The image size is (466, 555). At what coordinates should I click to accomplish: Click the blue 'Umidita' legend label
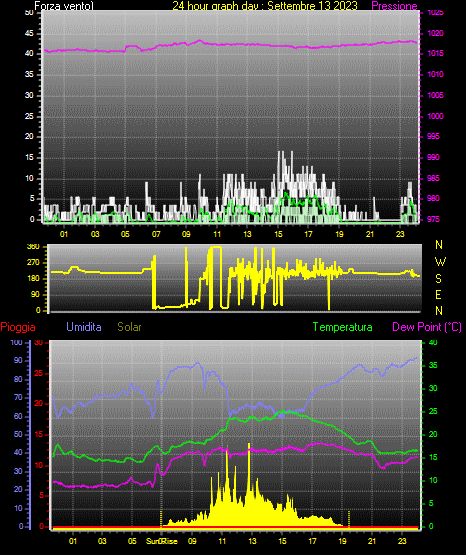point(84,327)
